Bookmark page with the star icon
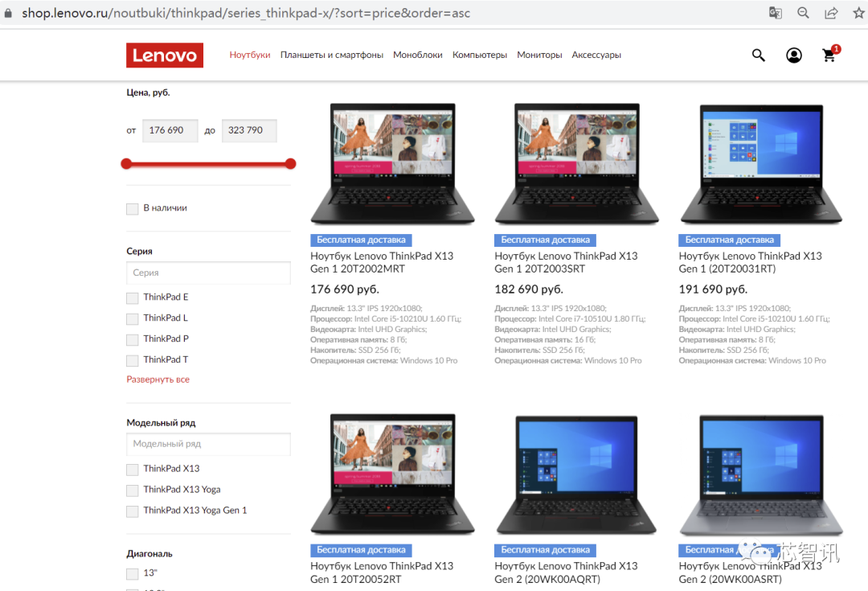Screen dimensions: 868x591 click(858, 13)
